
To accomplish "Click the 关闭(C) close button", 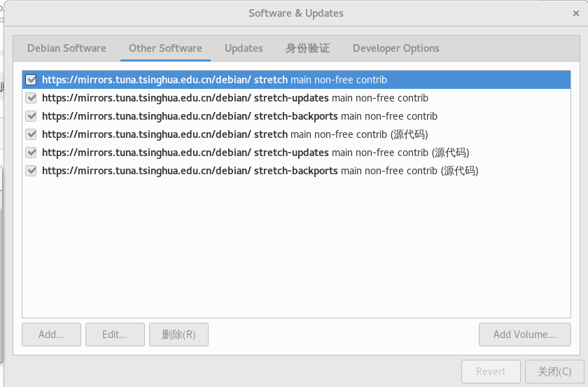I will 554,372.
